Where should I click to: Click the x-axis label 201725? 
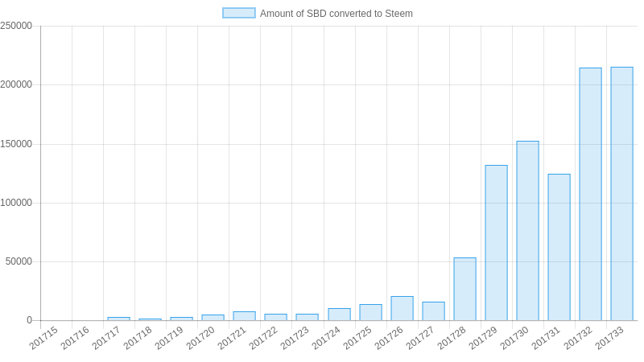pyautogui.click(x=357, y=338)
